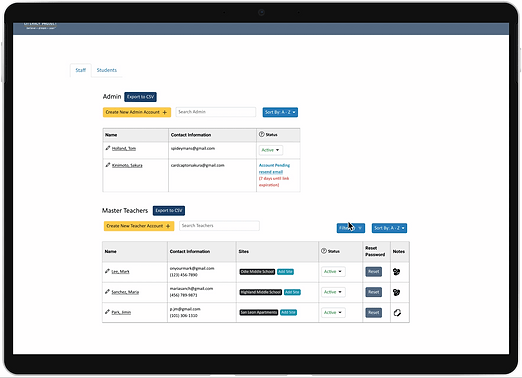This screenshot has height=378, width=522.
Task: Open the Admin Sort By: A-Z dropdown
Action: pos(280,112)
